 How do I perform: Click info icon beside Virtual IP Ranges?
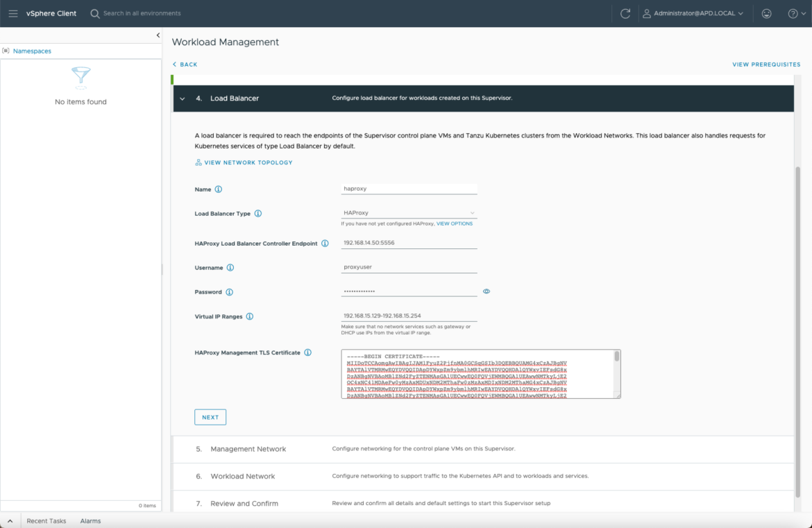250,316
